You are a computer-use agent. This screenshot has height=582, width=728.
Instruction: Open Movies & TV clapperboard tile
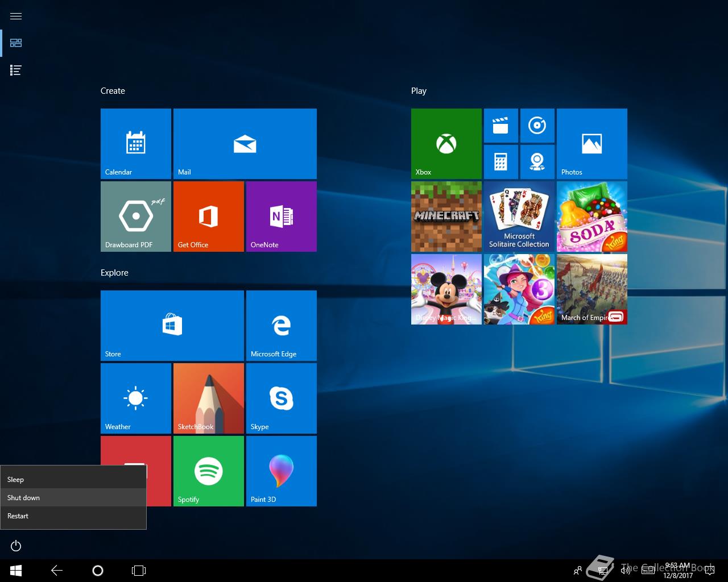[501, 126]
